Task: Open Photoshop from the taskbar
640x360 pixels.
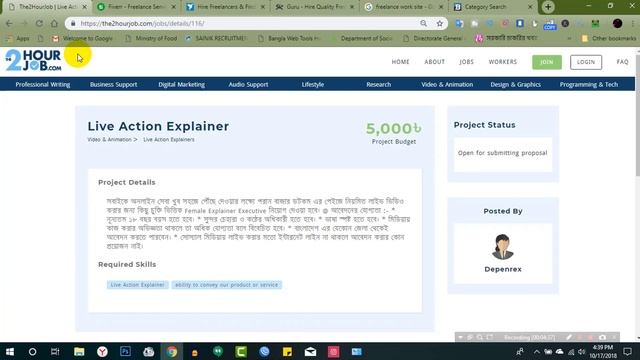Action: [x=125, y=351]
